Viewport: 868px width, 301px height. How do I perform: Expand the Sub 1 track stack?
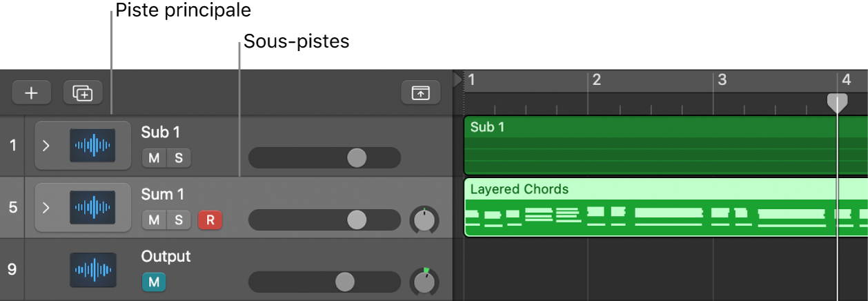pos(46,146)
